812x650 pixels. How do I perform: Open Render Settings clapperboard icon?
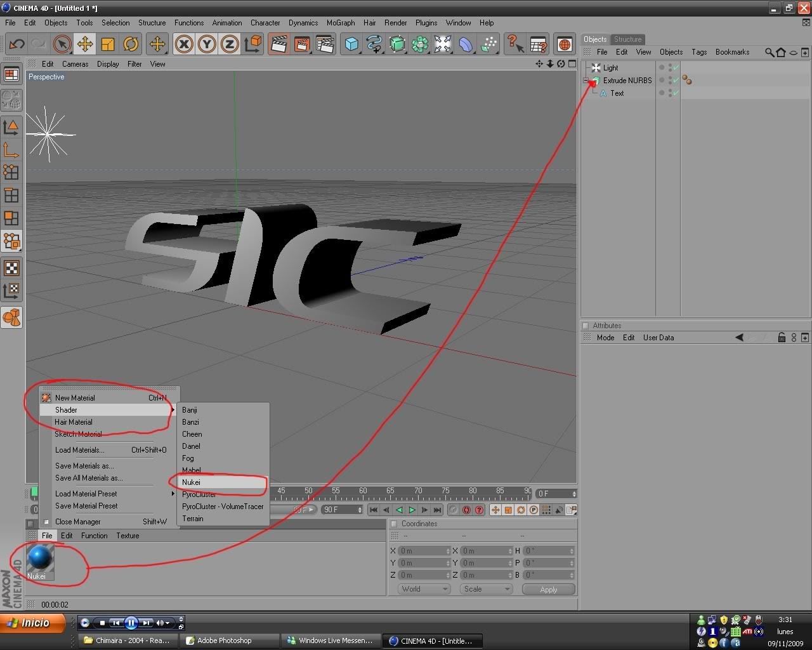[325, 44]
